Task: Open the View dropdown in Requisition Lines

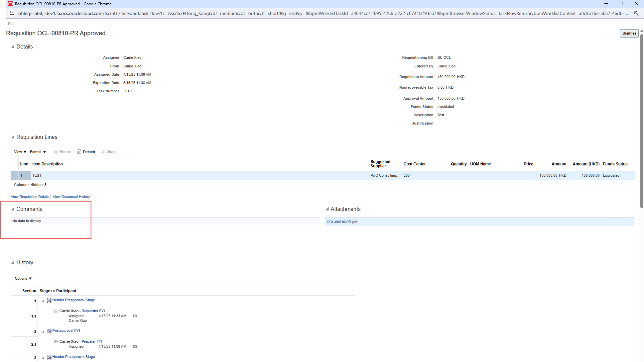Action: click(20, 152)
